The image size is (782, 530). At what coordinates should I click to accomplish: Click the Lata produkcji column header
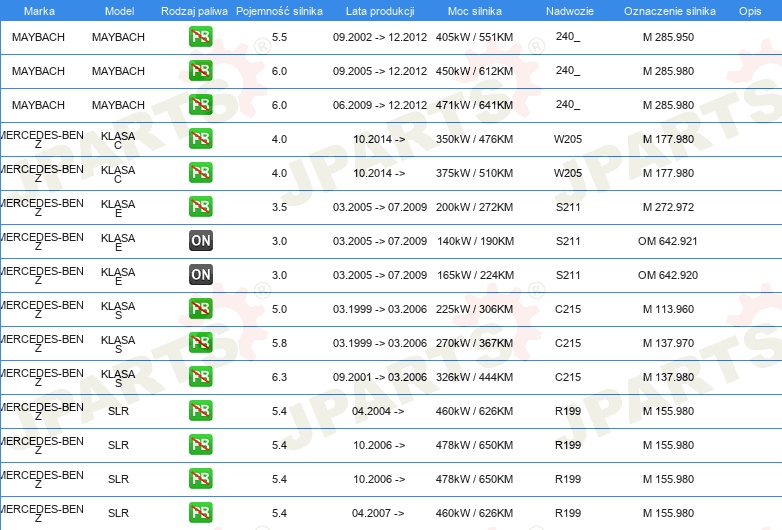pyautogui.click(x=380, y=11)
